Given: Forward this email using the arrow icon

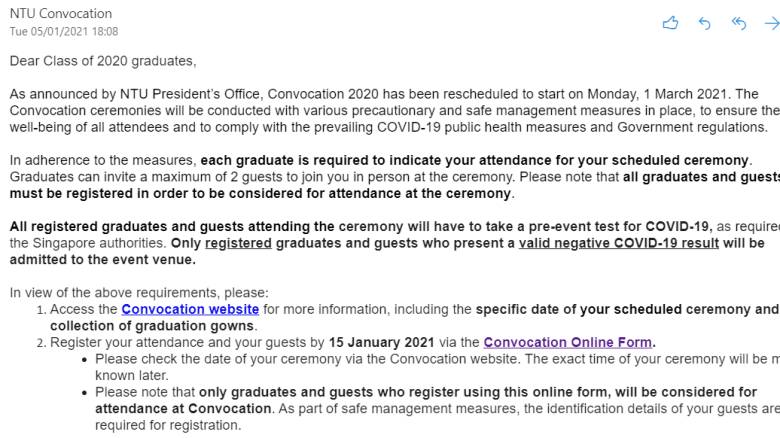Looking at the screenshot, I should tap(771, 23).
